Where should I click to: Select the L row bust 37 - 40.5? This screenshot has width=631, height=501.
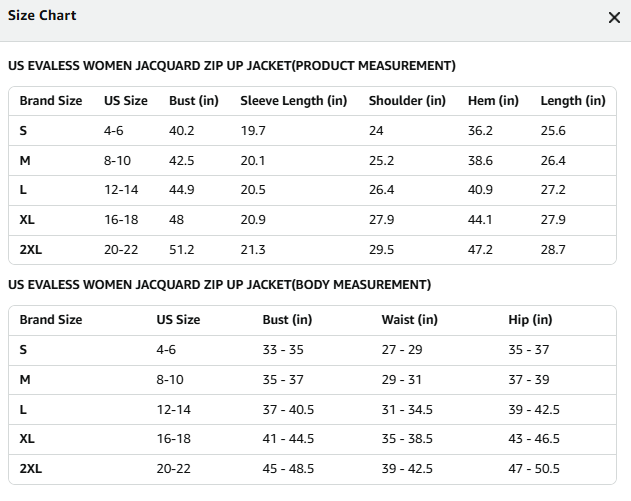click(288, 410)
